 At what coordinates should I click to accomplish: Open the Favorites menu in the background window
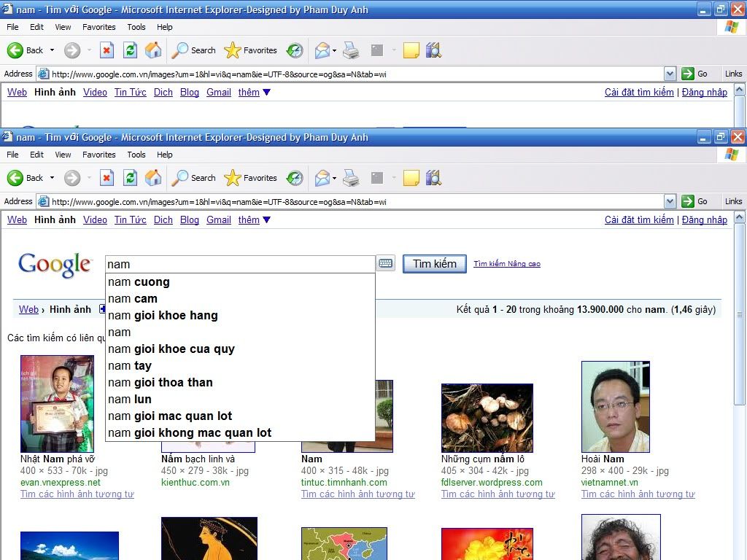99,27
